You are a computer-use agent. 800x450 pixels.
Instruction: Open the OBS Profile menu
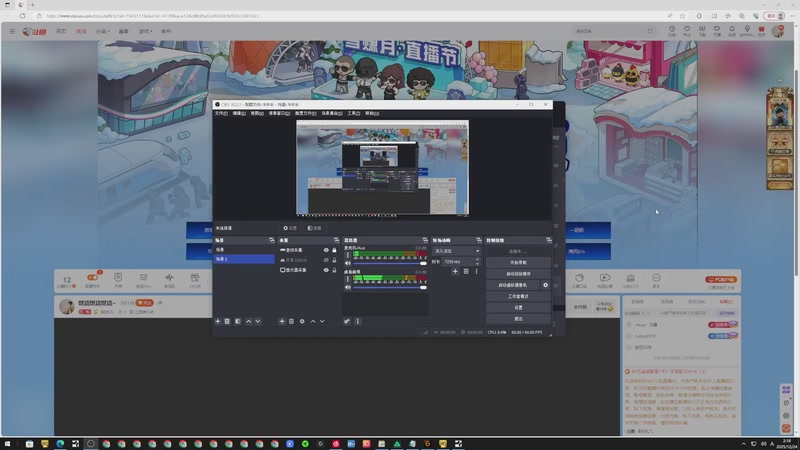(x=305, y=113)
